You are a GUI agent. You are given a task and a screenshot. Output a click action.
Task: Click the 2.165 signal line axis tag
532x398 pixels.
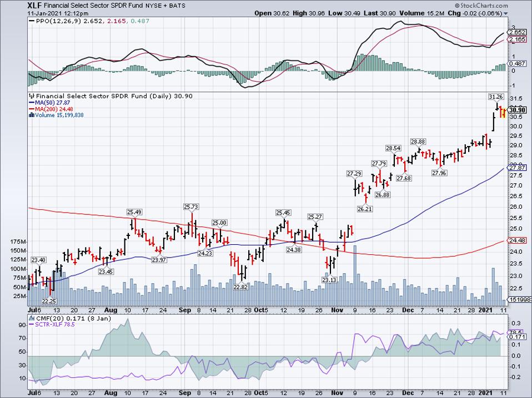(517, 39)
